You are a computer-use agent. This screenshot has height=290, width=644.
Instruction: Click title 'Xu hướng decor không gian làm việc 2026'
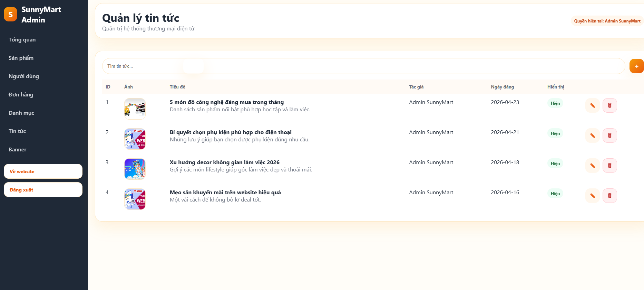(225, 162)
